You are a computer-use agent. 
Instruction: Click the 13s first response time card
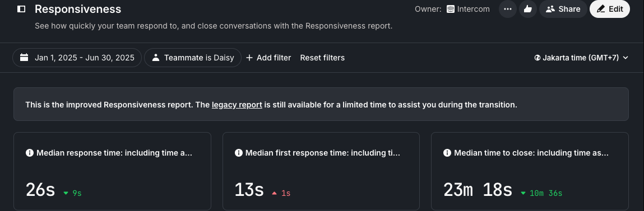(x=321, y=171)
